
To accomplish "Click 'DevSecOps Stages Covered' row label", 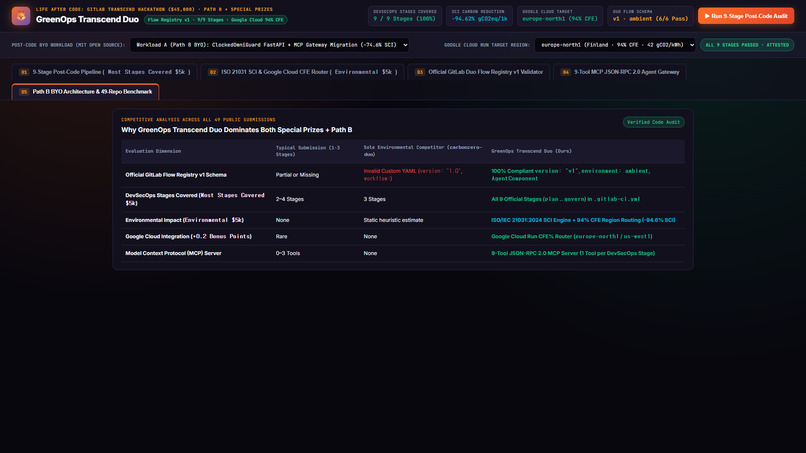I will coord(195,199).
